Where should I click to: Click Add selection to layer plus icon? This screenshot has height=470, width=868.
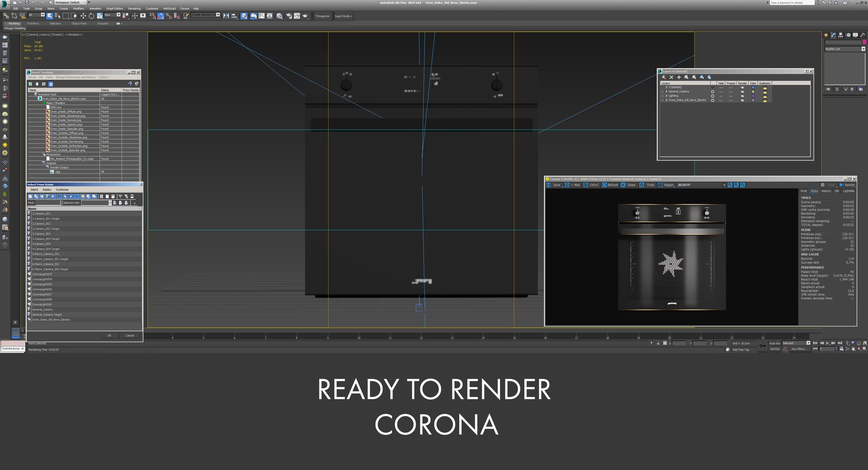tap(679, 77)
